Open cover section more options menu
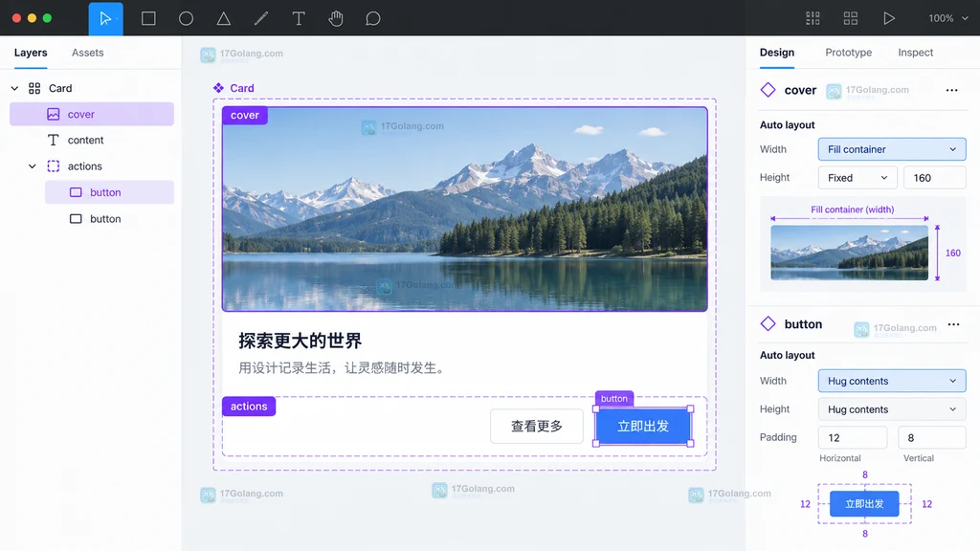This screenshot has width=980, height=551. (951, 90)
